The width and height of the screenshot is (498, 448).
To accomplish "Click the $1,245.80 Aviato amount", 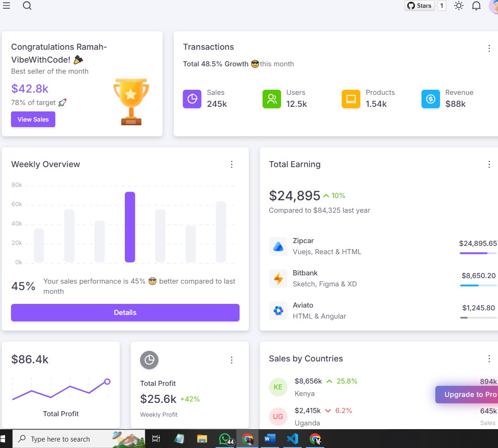I will coord(478,308).
